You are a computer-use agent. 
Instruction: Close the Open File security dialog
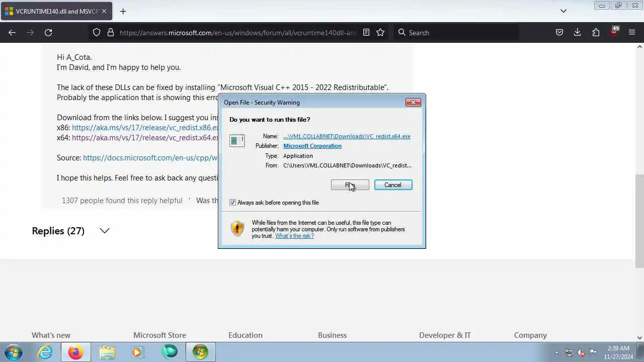[x=413, y=102]
